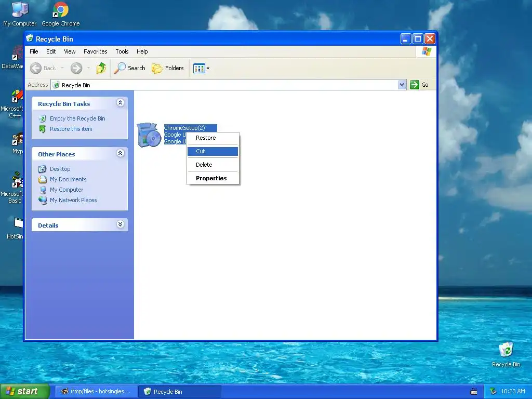532x399 pixels.
Task: Go to My Documents in Other Places
Action: (x=68, y=179)
